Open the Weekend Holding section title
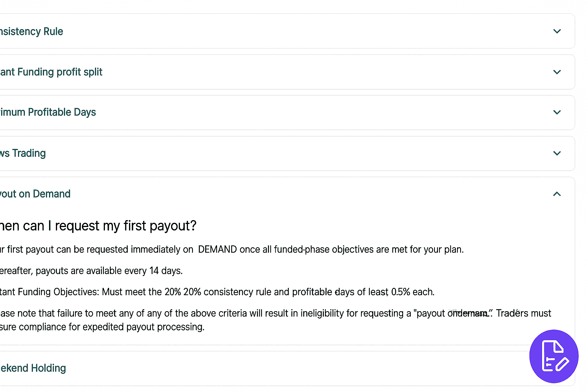The height and width of the screenshot is (392, 588). 33,368
